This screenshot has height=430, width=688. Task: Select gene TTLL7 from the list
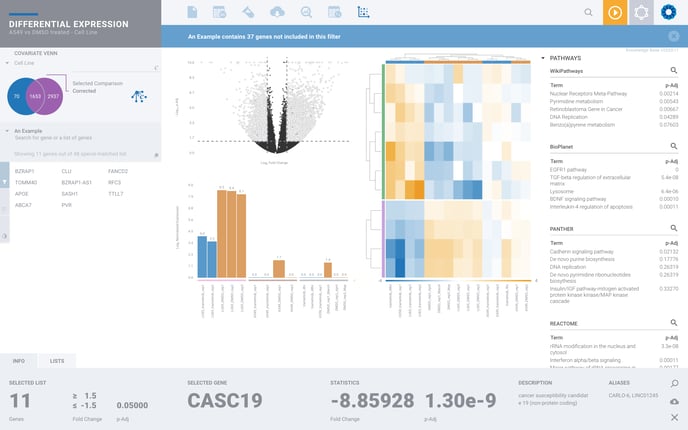pos(115,194)
